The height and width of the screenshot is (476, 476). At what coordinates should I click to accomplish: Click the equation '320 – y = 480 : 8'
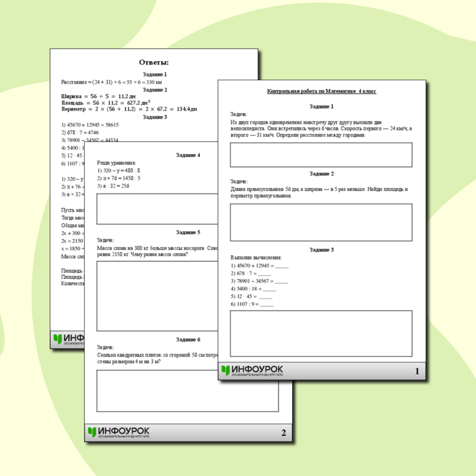click(x=119, y=170)
